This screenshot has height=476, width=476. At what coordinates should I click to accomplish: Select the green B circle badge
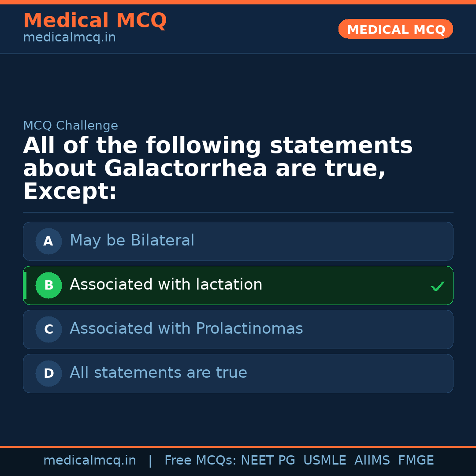pyautogui.click(x=48, y=285)
